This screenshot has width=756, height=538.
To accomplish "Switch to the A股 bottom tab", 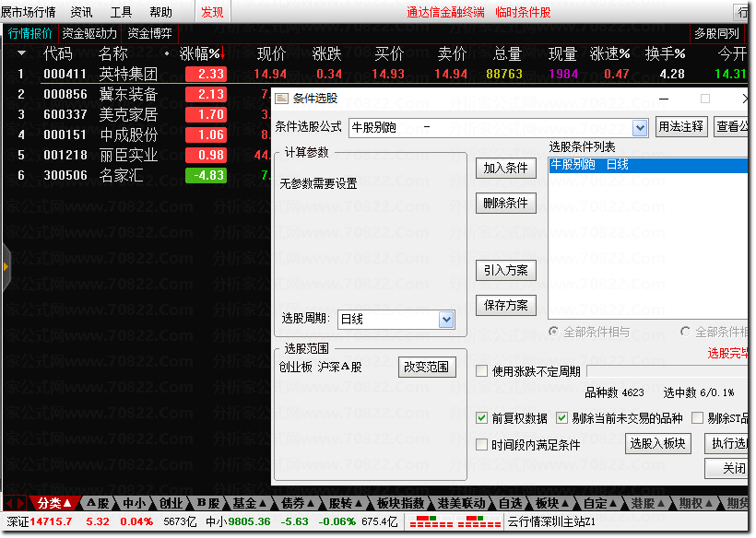I will pyautogui.click(x=98, y=503).
